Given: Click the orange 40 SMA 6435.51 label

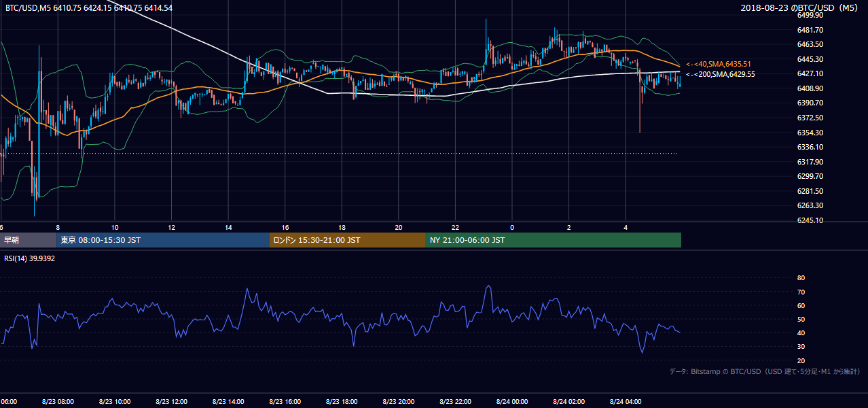Looking at the screenshot, I should click(x=718, y=64).
